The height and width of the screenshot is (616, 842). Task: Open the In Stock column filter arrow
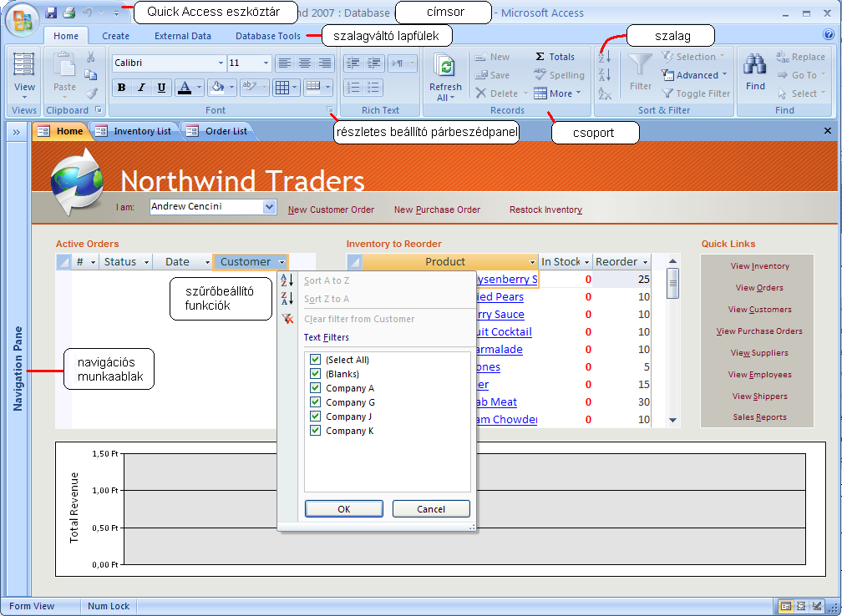(587, 262)
